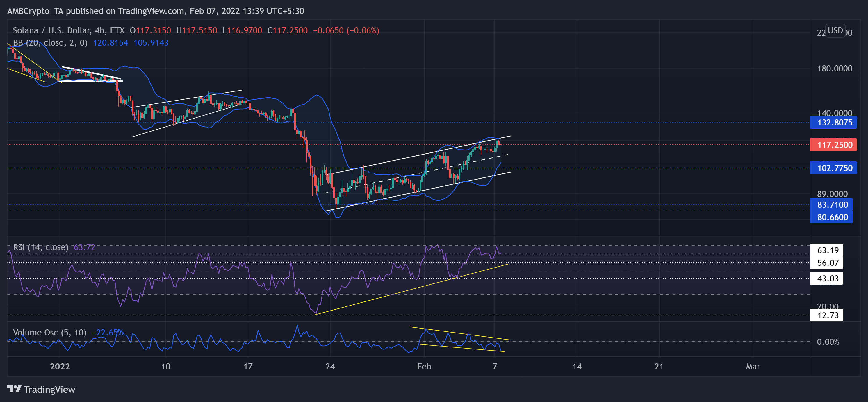The image size is (868, 402).
Task: Click the 132.8075 price level label
Action: coord(833,123)
